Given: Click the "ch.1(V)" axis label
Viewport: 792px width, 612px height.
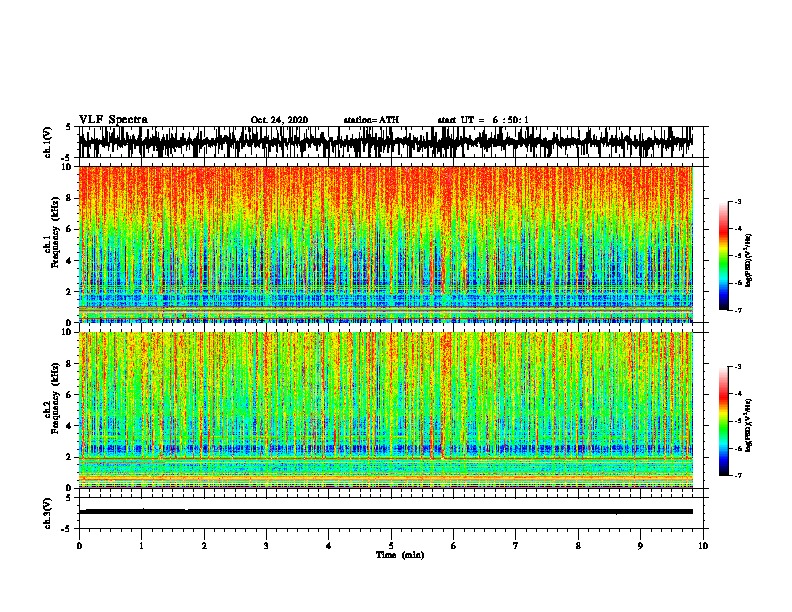Looking at the screenshot, I should (47, 142).
